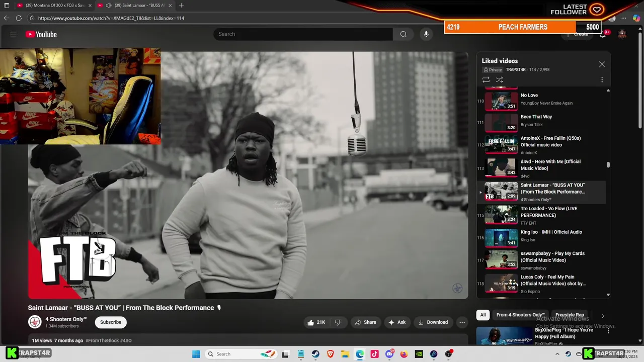Open the account avatar menu
644x362 pixels.
pyautogui.click(x=622, y=34)
